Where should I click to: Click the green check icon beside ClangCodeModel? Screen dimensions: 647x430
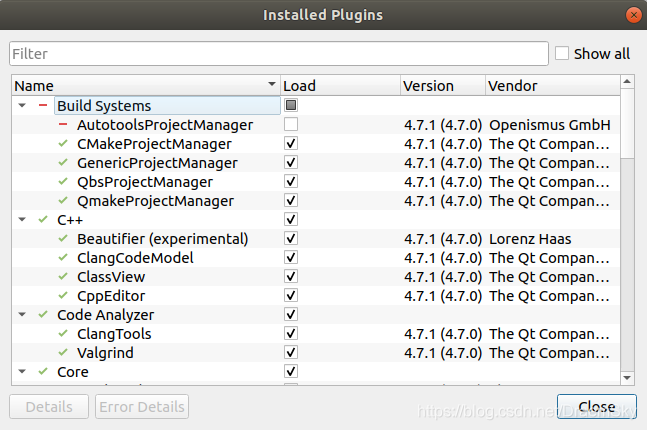pos(63,258)
